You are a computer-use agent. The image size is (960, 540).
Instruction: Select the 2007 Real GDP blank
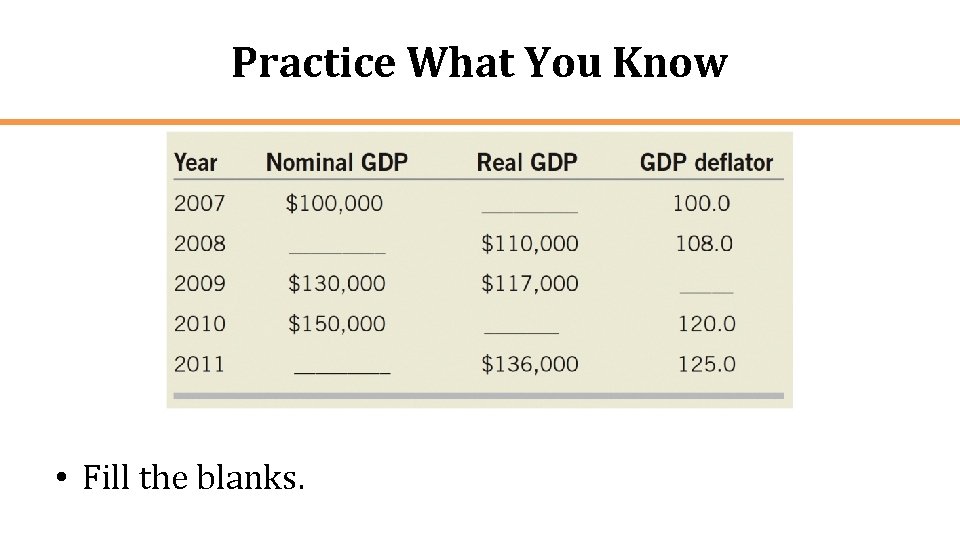(530, 208)
